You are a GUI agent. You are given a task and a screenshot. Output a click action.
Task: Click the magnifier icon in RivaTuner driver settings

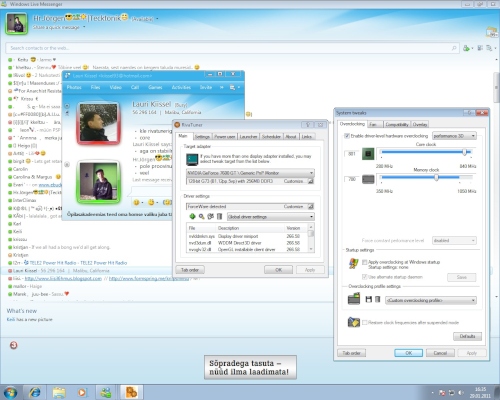(201, 217)
